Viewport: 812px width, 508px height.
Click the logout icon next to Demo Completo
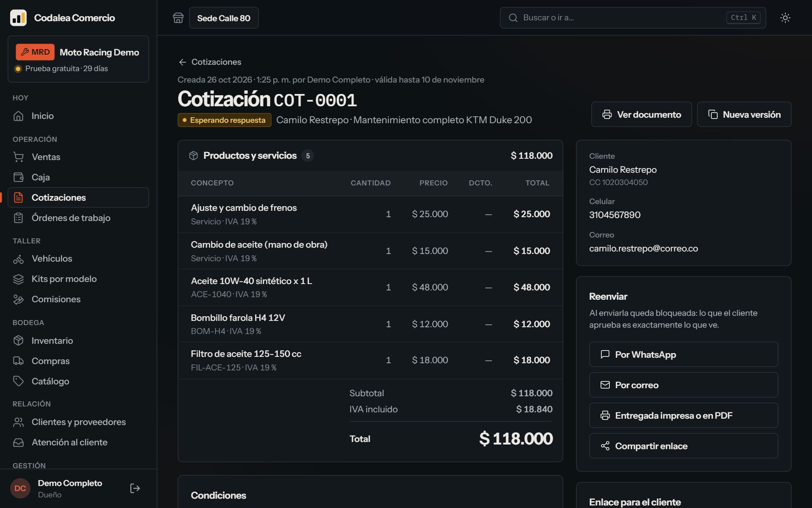pos(135,489)
